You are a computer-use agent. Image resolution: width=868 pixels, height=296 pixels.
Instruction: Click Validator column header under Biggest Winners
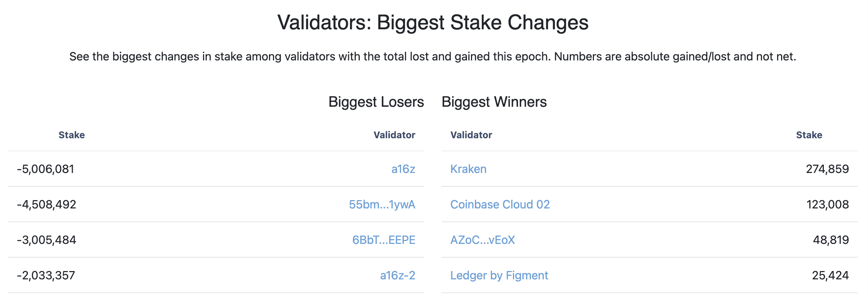click(x=471, y=135)
